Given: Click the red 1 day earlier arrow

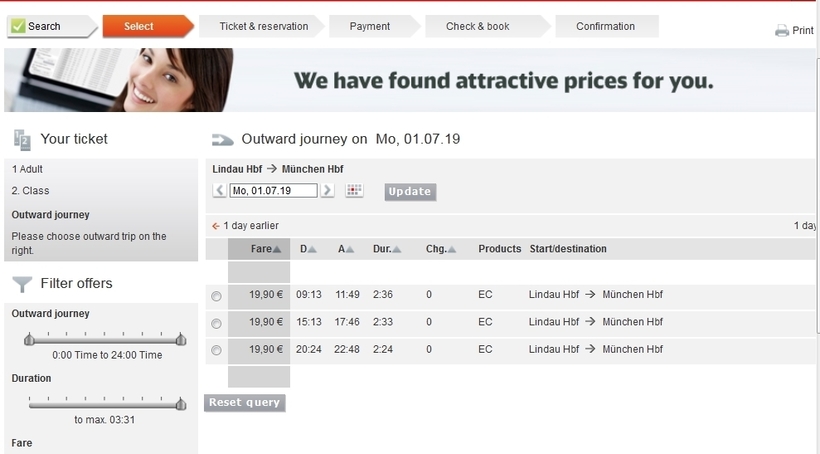Looking at the screenshot, I should pos(216,226).
